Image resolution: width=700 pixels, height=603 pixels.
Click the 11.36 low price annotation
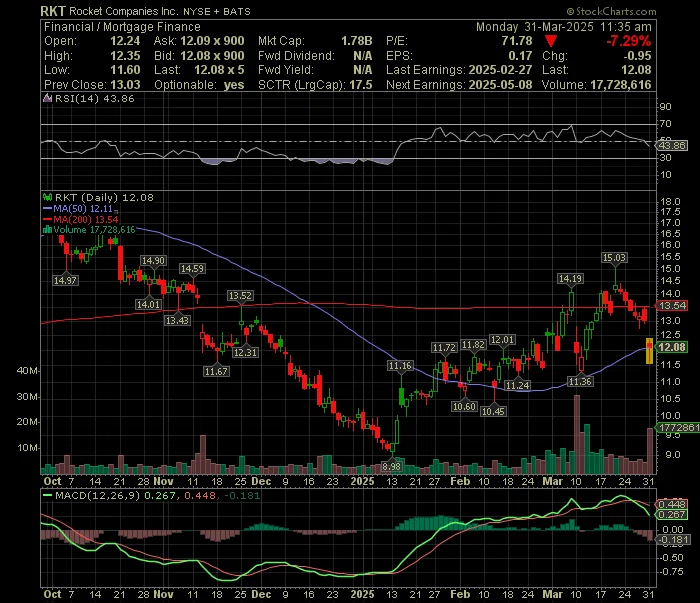[x=580, y=382]
